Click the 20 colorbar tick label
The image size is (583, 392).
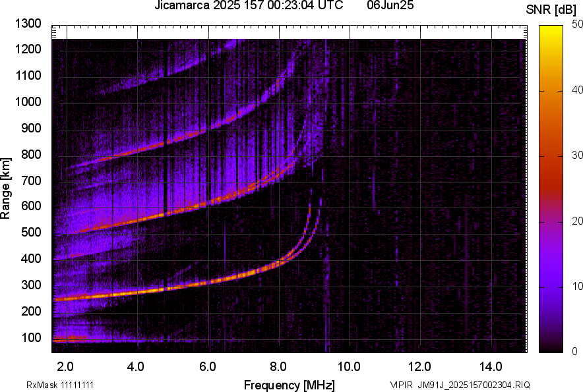coord(578,221)
